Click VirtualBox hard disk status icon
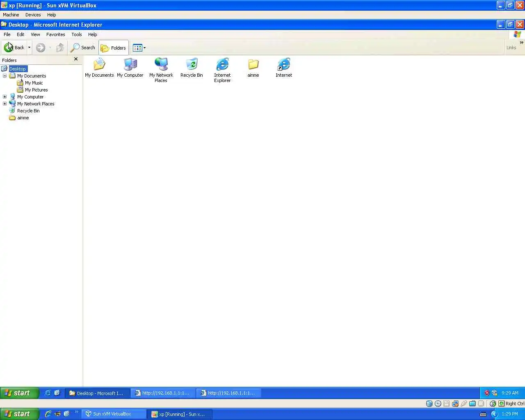This screenshot has width=525, height=420. click(429, 404)
